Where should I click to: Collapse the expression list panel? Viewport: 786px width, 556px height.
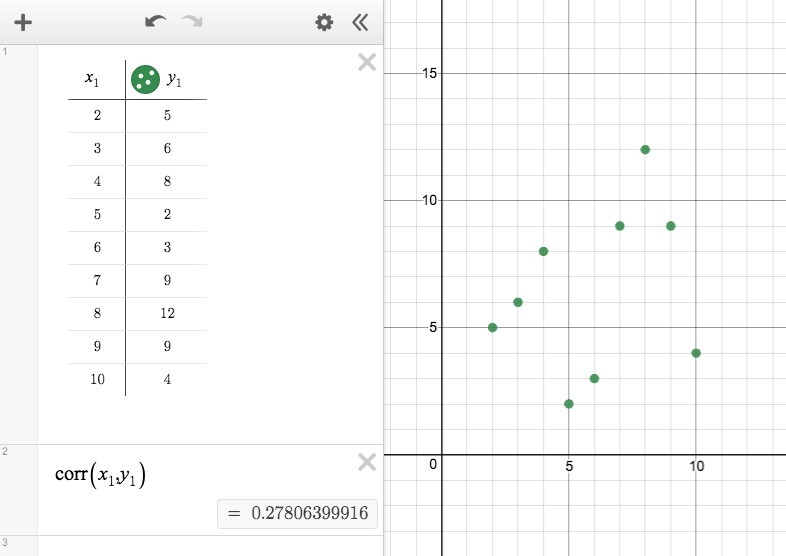coord(360,22)
